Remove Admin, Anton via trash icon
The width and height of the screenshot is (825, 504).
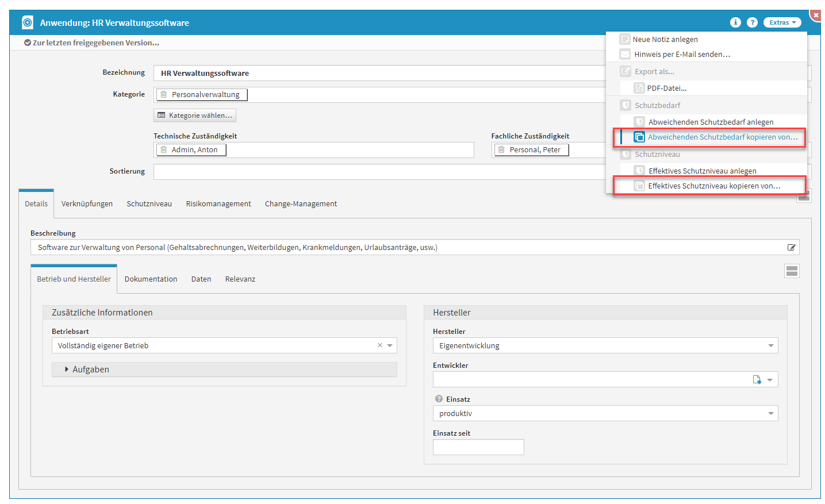pos(164,150)
